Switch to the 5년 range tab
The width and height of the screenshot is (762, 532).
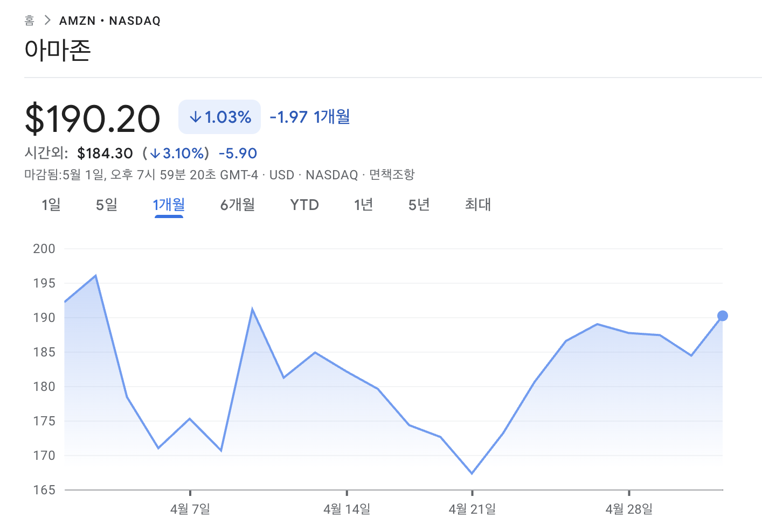(x=419, y=205)
